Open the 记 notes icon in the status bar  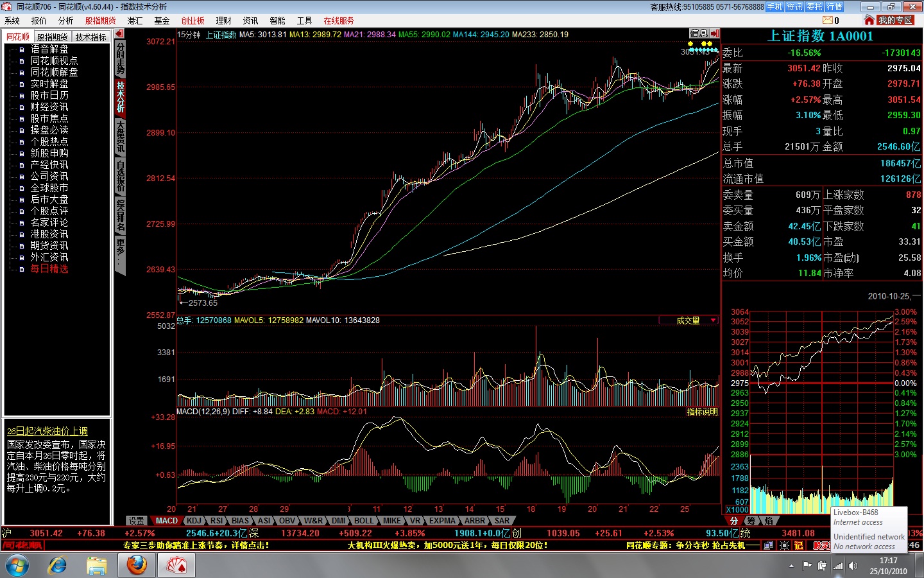[x=799, y=545]
